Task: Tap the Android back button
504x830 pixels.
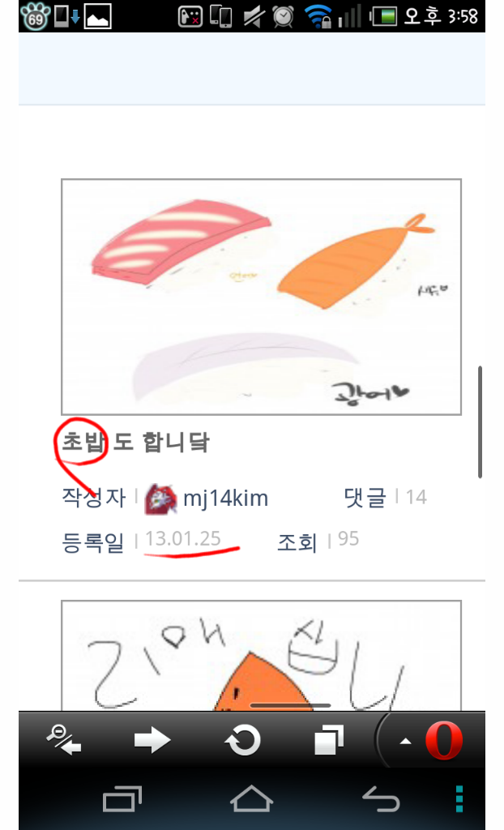Action: coord(381,798)
